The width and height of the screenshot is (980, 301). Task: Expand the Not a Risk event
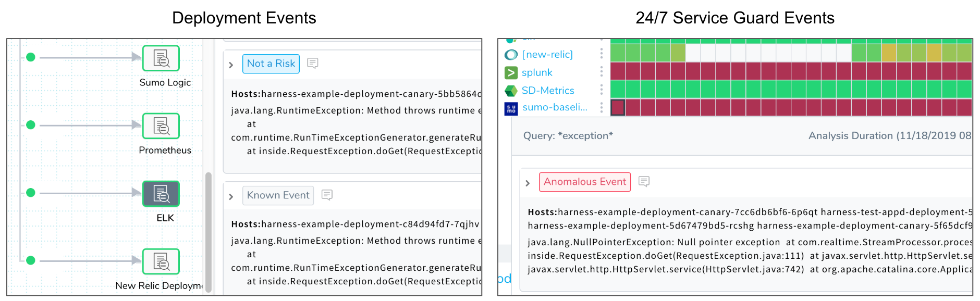point(231,65)
